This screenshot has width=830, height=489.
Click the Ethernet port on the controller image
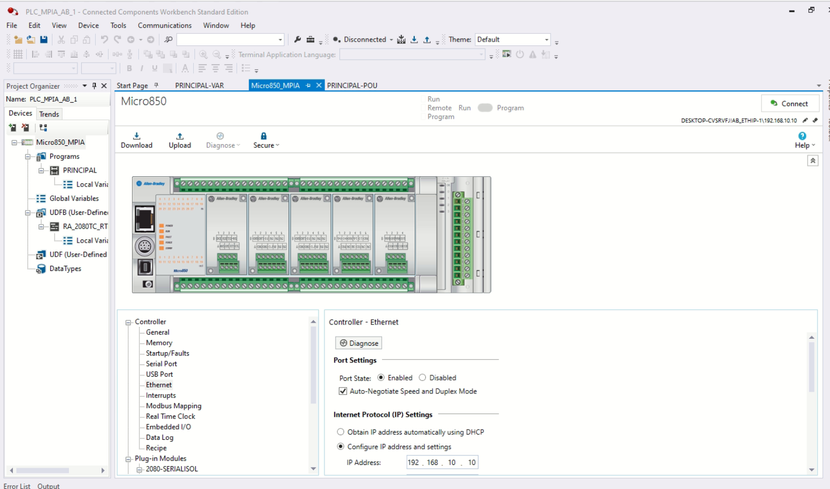tap(144, 219)
